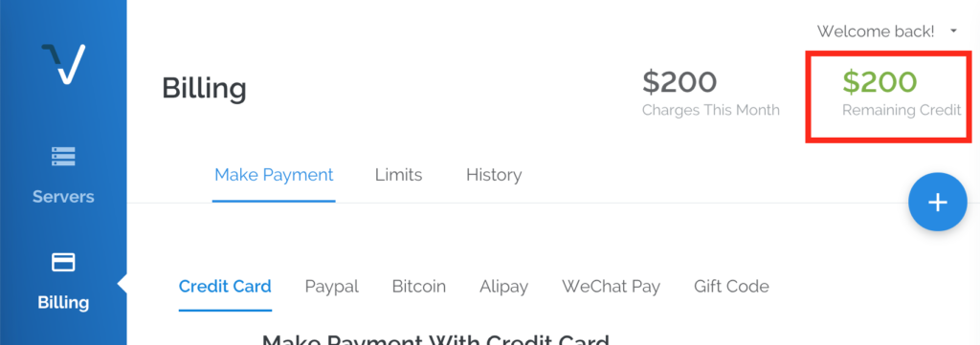Screen dimensions: 980x345
Task: Select the Bitcoin payment option
Action: 419,287
